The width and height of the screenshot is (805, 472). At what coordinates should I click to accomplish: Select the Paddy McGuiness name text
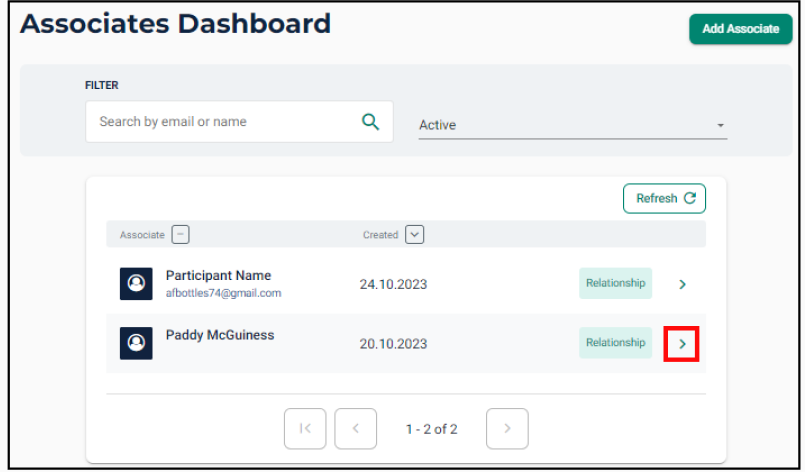(220, 335)
